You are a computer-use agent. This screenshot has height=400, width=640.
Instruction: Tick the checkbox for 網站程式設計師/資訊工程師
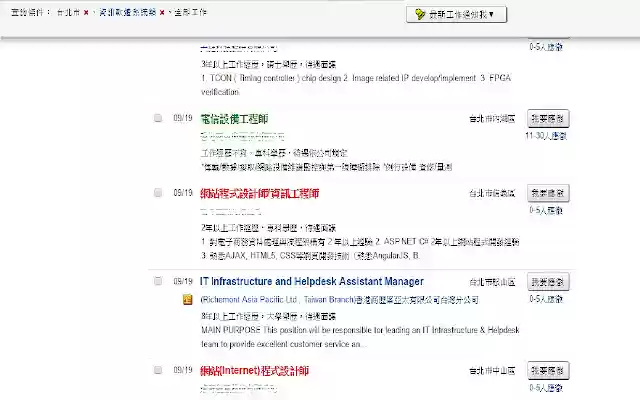pos(158,193)
